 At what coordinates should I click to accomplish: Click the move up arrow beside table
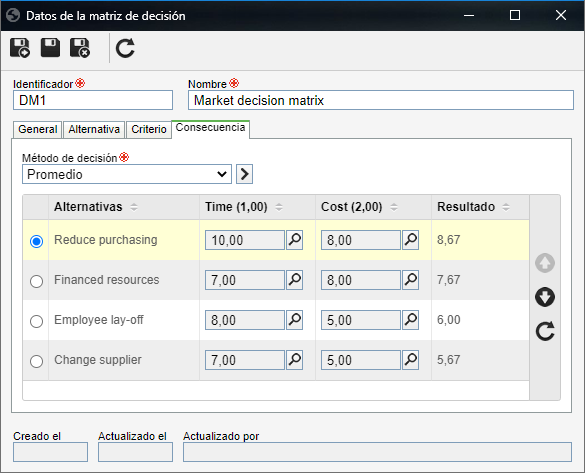pyautogui.click(x=545, y=263)
